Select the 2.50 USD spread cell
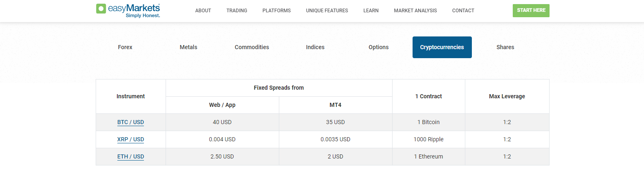Image resolution: width=644 pixels, height=172 pixels. click(x=222, y=156)
